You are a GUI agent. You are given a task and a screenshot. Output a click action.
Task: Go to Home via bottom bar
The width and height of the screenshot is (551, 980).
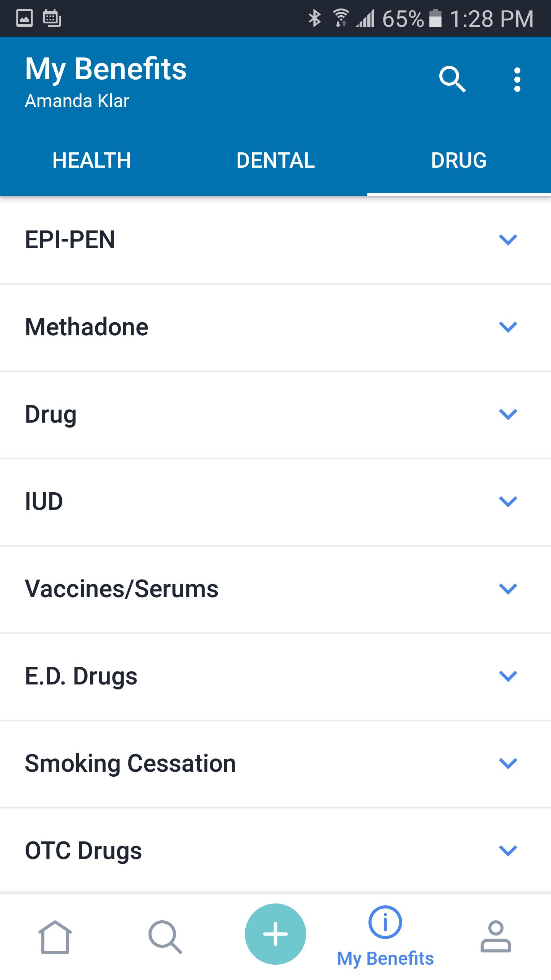(55, 936)
